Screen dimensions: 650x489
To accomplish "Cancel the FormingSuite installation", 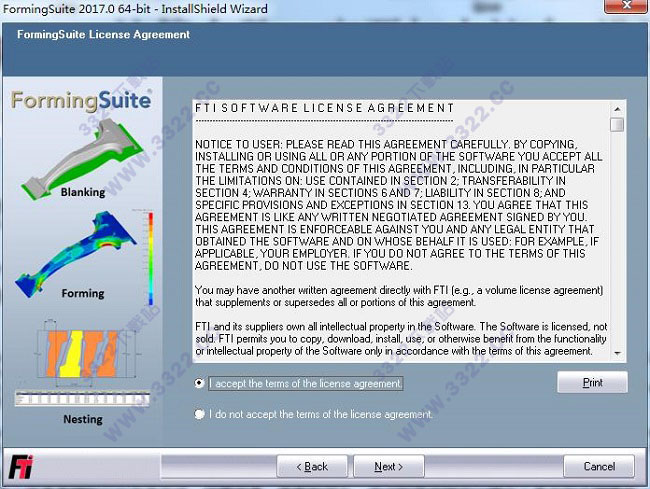I will (599, 466).
